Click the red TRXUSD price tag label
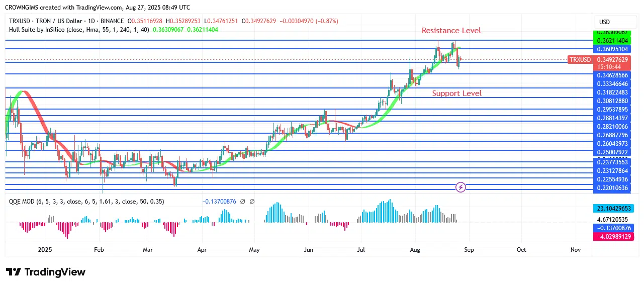 click(580, 59)
